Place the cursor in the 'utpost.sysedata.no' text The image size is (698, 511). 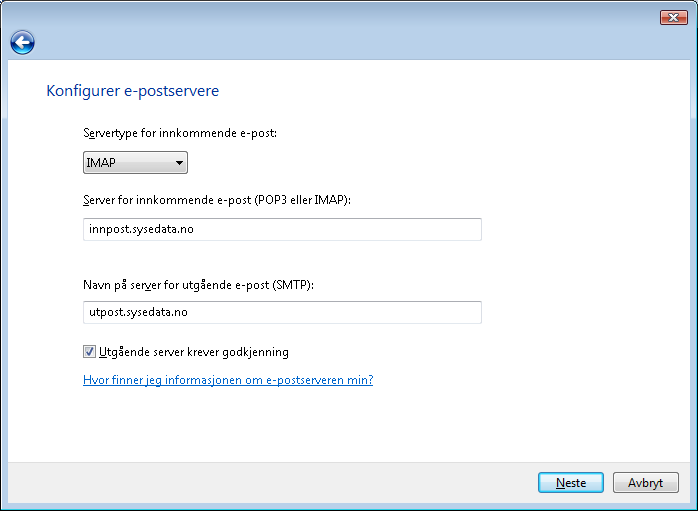[x=136, y=312]
